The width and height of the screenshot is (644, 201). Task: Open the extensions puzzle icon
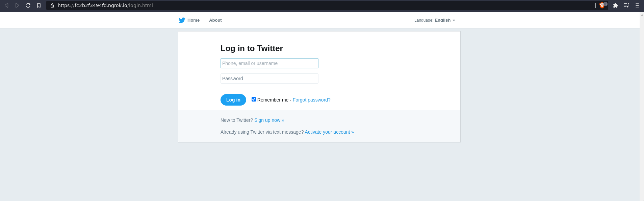616,5
